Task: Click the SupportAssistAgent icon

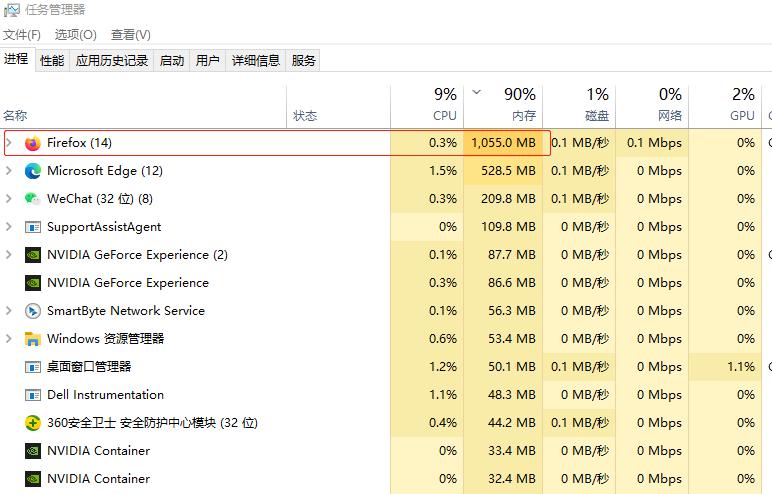Action: click(x=32, y=227)
